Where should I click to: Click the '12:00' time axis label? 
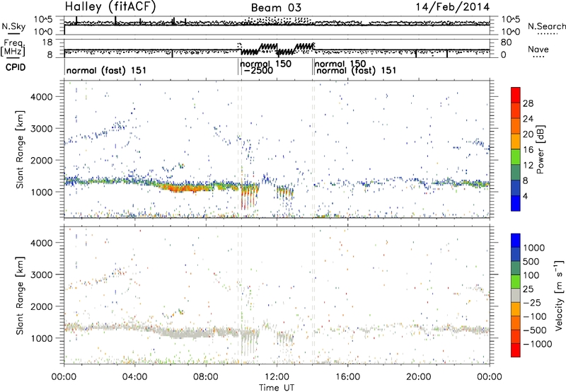tap(277, 377)
